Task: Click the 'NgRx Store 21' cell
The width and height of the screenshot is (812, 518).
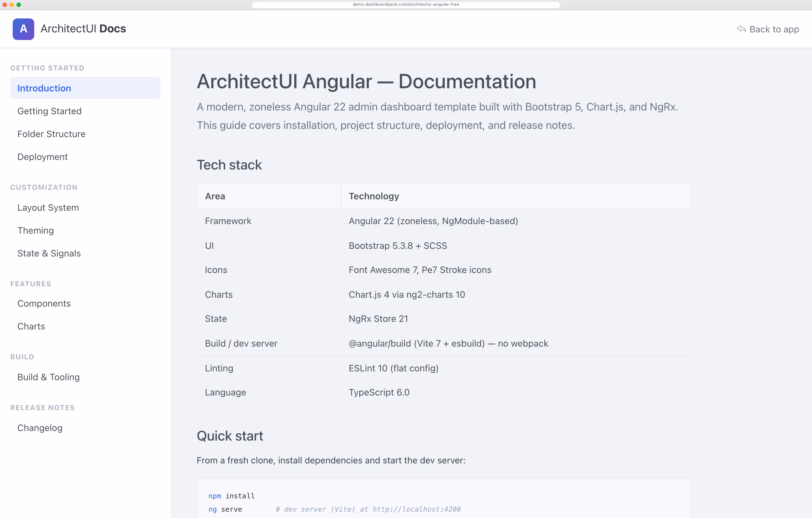Action: tap(516, 319)
